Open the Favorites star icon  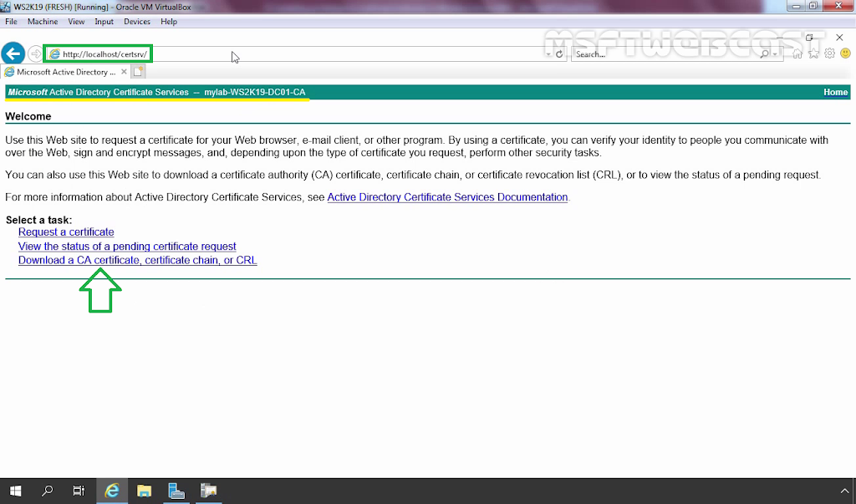(813, 53)
